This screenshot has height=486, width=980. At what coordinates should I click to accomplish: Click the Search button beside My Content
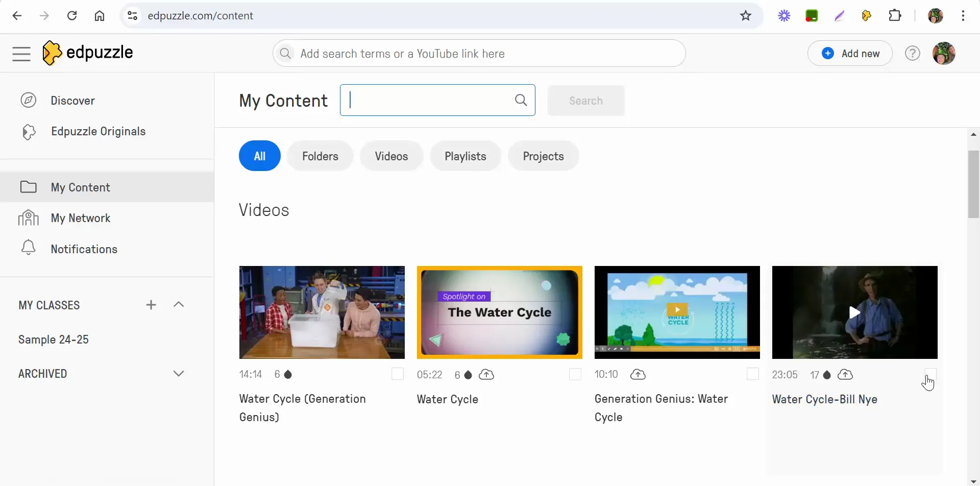(586, 101)
